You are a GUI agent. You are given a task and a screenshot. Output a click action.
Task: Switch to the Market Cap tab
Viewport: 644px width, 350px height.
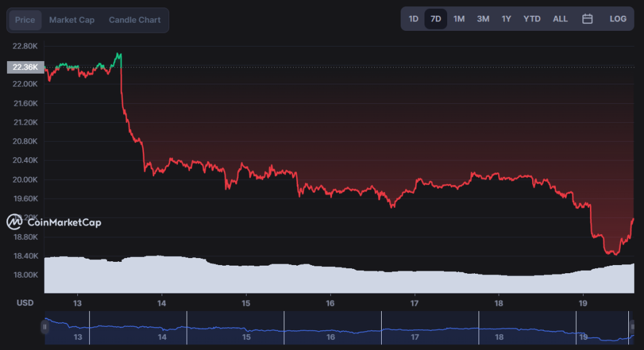tap(72, 20)
